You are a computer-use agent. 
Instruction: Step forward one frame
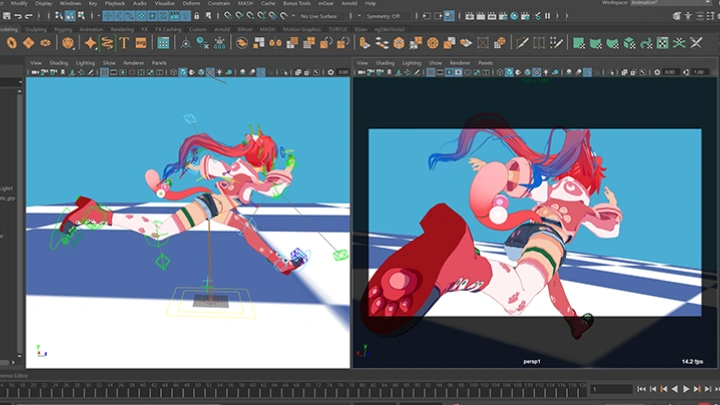pos(708,389)
